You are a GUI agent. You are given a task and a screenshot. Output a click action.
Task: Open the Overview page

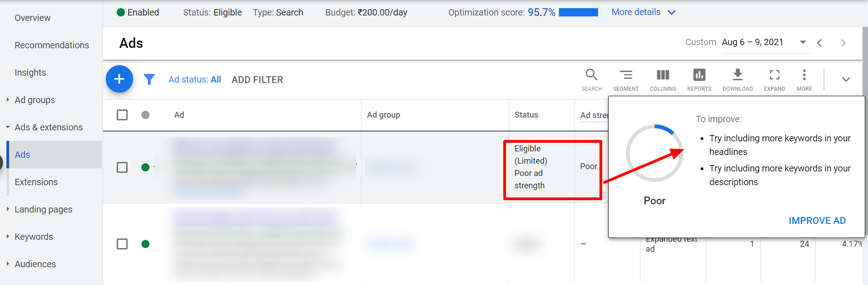[x=32, y=18]
